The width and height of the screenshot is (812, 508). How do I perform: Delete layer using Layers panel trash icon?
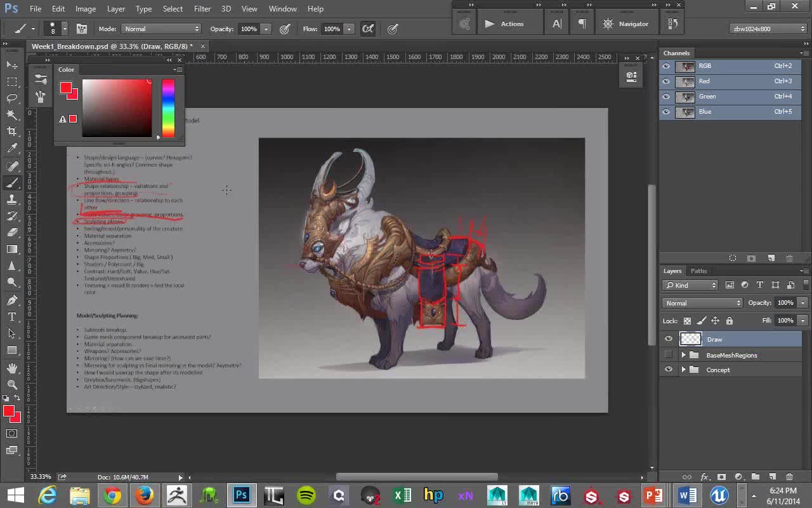pos(789,477)
